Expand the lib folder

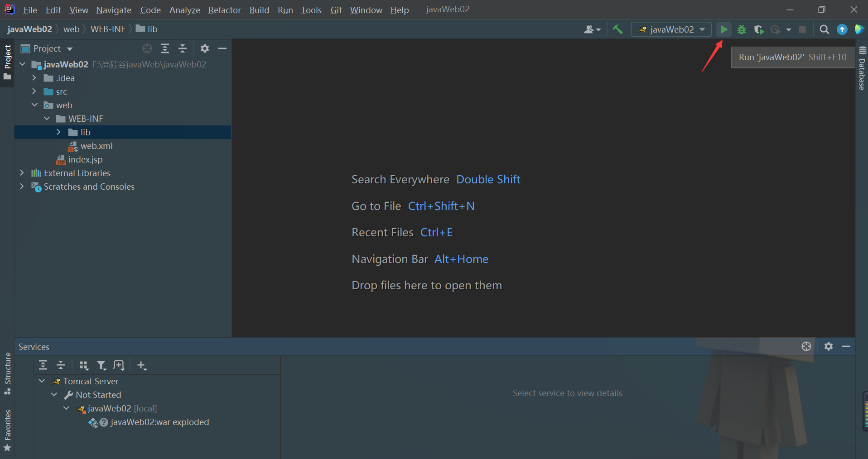pyautogui.click(x=58, y=132)
